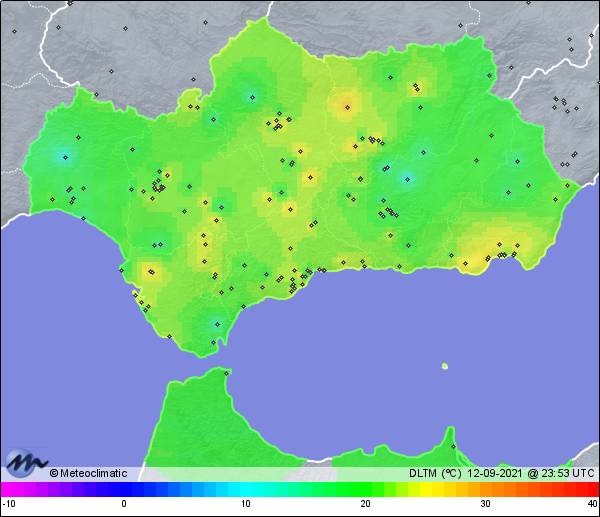Click the cyan cold spot in the east
This screenshot has height=517, width=600.
406,178
